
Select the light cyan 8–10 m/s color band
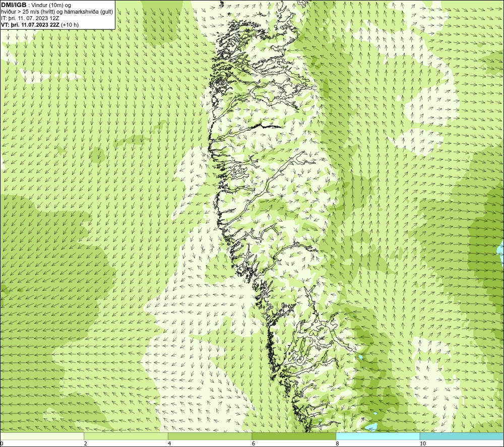point(377,436)
